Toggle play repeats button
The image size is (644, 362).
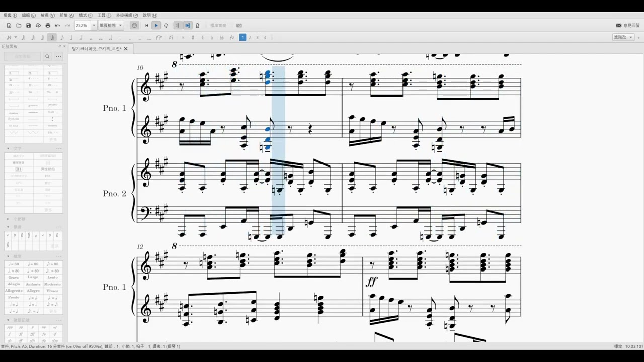click(x=178, y=25)
